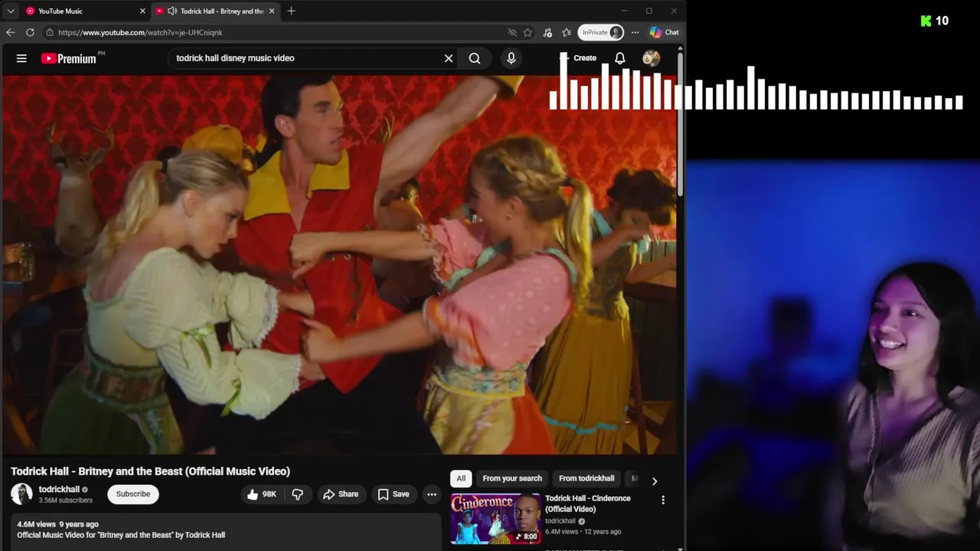This screenshot has width=980, height=551.
Task: Close the Todrick Hall video tab
Action: click(x=272, y=11)
